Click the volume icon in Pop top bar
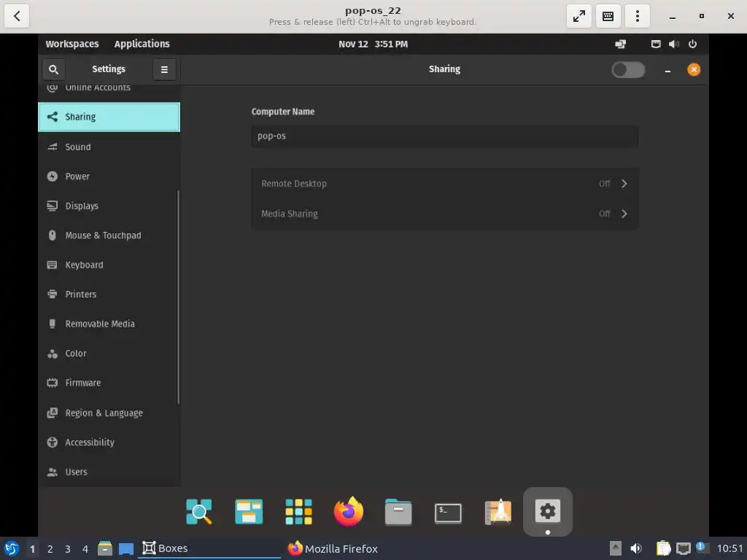The height and width of the screenshot is (560, 747). pos(673,44)
